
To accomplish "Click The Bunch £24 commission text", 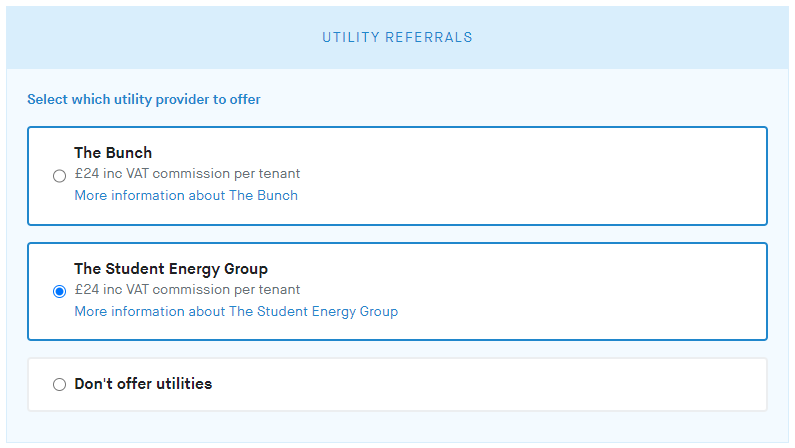I will pos(187,174).
